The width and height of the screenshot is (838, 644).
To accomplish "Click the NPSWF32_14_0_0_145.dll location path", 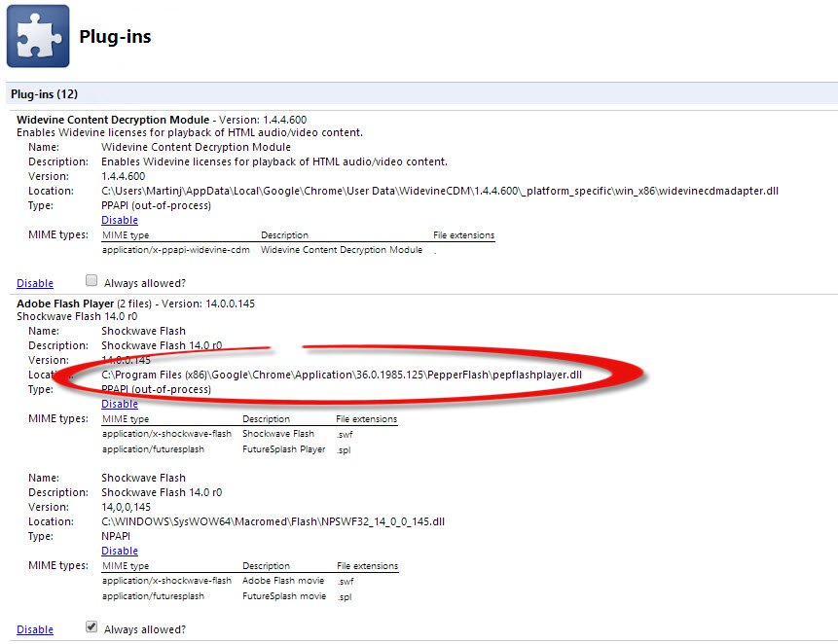I will coord(273,521).
